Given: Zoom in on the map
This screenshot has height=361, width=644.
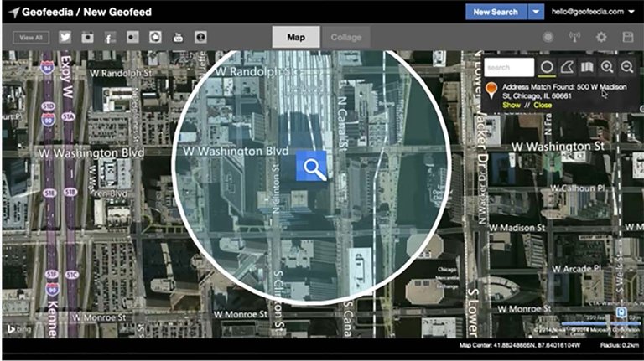Looking at the screenshot, I should [x=607, y=67].
